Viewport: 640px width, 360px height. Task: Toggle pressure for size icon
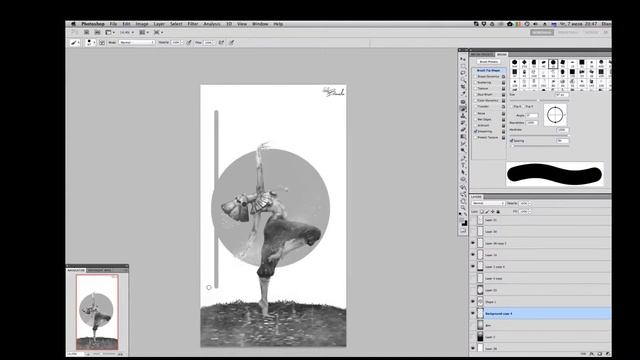pos(231,42)
